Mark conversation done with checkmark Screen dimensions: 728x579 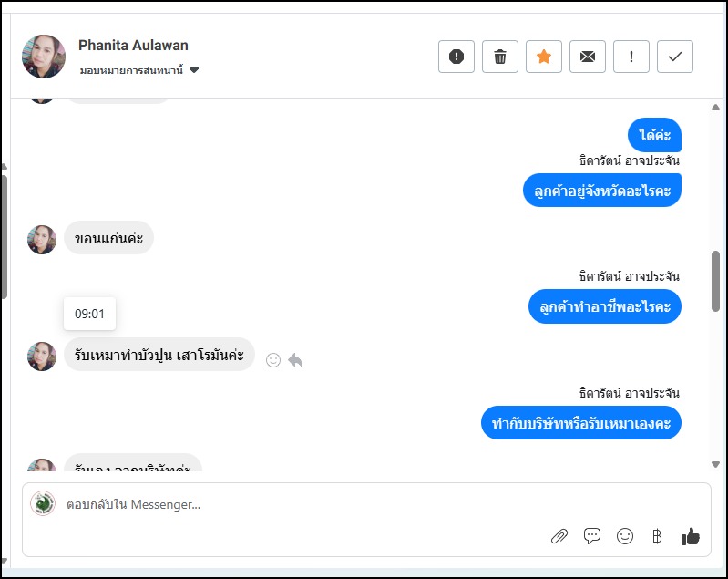(x=675, y=57)
